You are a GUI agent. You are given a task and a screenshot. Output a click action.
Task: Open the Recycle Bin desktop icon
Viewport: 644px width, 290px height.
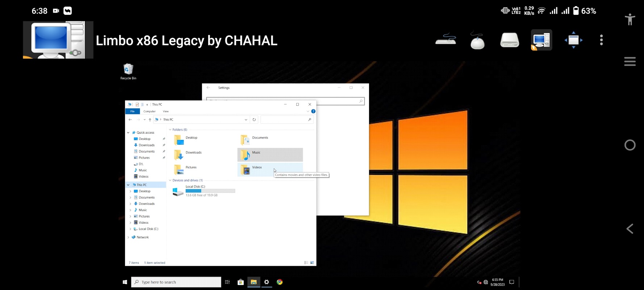[128, 71]
